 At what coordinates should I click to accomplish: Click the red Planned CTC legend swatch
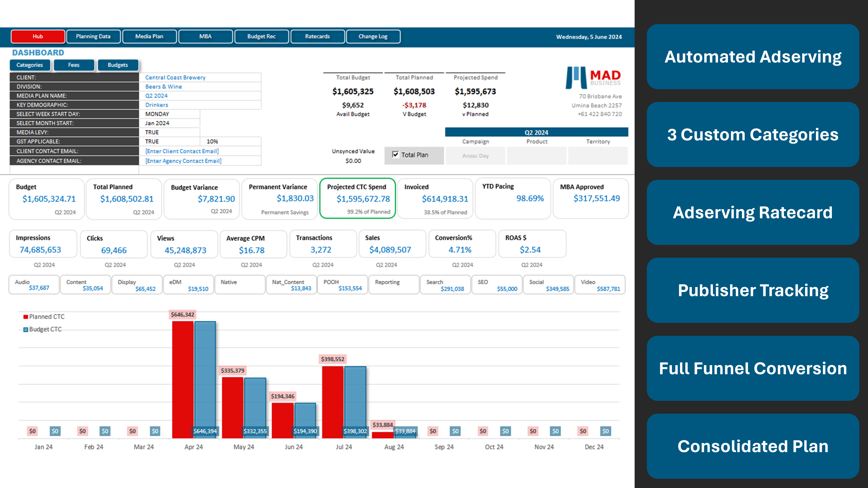26,317
